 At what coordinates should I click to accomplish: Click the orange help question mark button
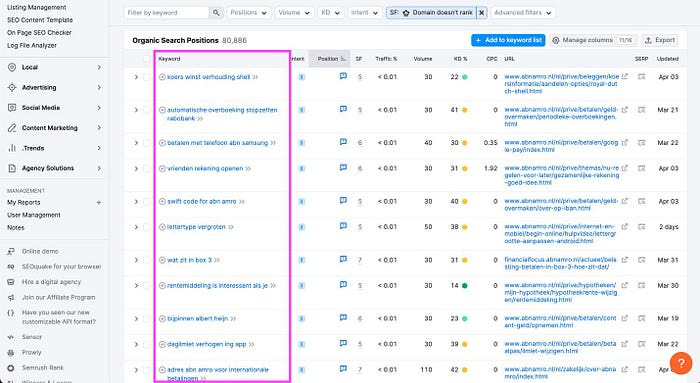(x=681, y=362)
